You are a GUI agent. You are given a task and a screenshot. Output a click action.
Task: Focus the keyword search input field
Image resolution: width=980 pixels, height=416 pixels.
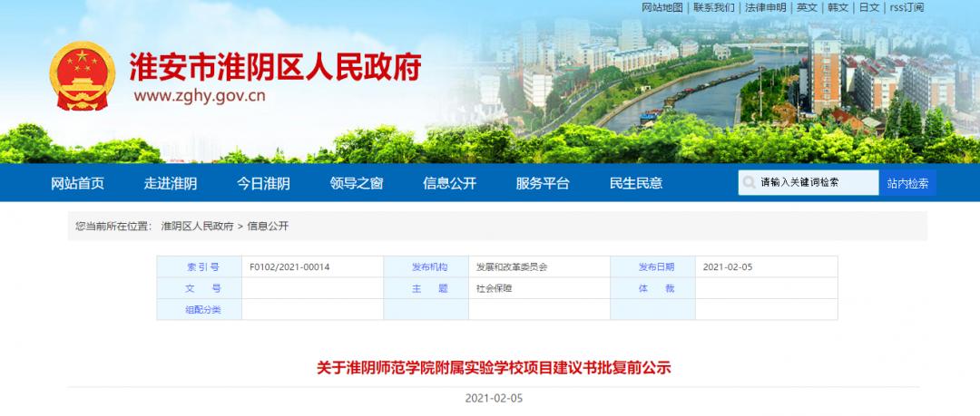(x=808, y=183)
